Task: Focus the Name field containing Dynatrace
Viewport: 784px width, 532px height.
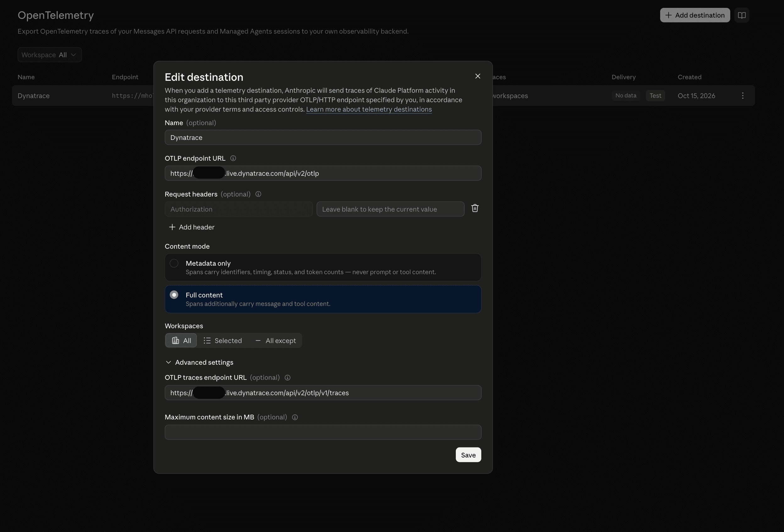Action: [323, 138]
